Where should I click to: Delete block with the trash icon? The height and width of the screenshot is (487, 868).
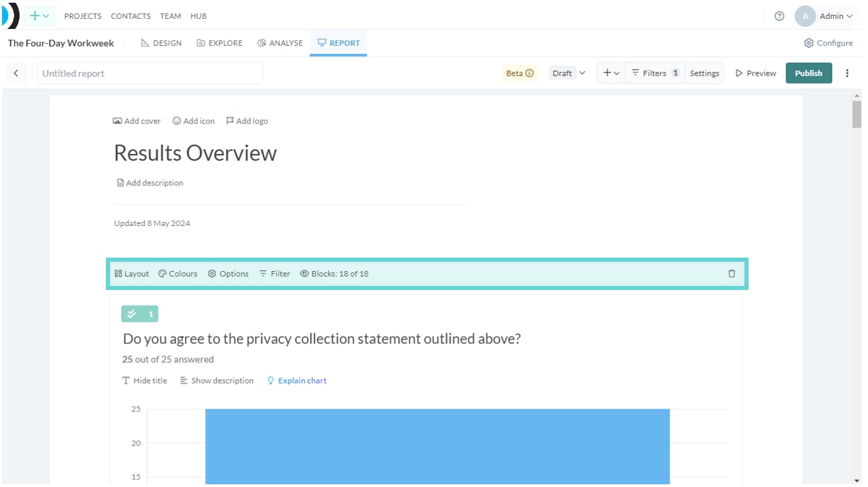(x=732, y=274)
